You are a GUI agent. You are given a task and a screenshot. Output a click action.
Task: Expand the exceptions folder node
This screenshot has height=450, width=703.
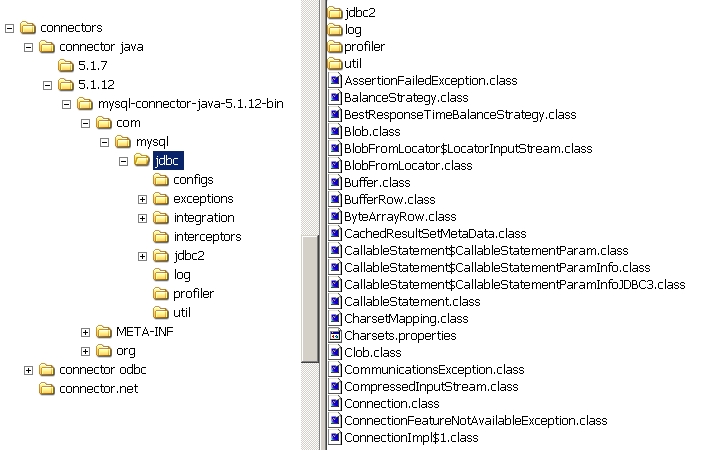click(x=142, y=199)
